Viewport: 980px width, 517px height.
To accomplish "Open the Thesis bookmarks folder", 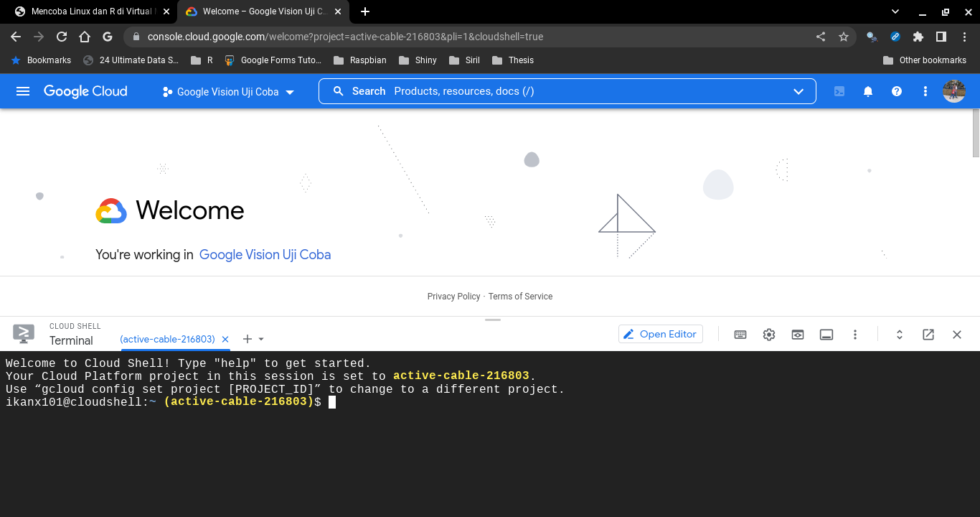I will coord(513,60).
